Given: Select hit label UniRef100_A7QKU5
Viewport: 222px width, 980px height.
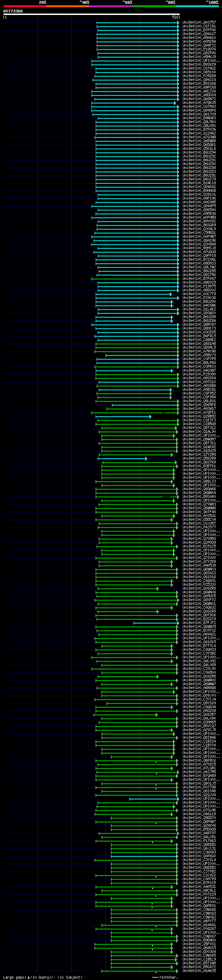Looking at the screenshot, I should pyautogui.click(x=199, y=103).
